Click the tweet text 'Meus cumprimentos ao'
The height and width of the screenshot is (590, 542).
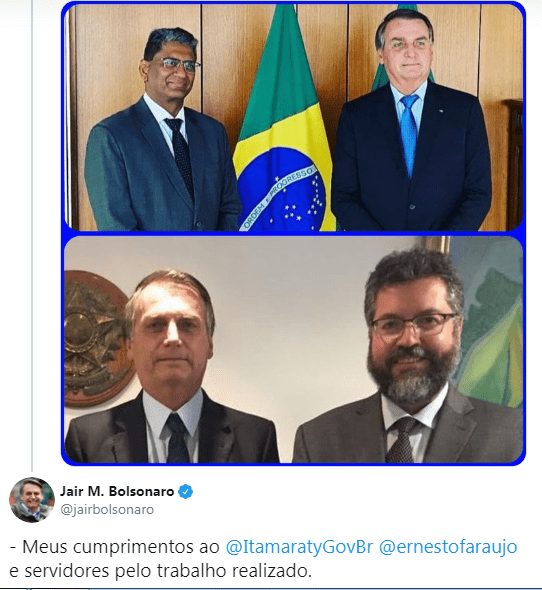pyautogui.click(x=120, y=547)
